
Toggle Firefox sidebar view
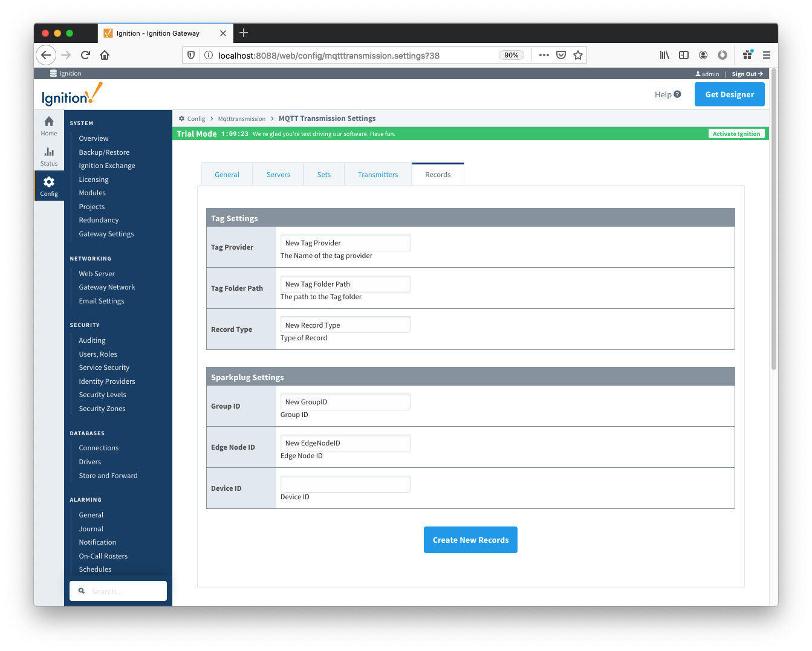684,55
